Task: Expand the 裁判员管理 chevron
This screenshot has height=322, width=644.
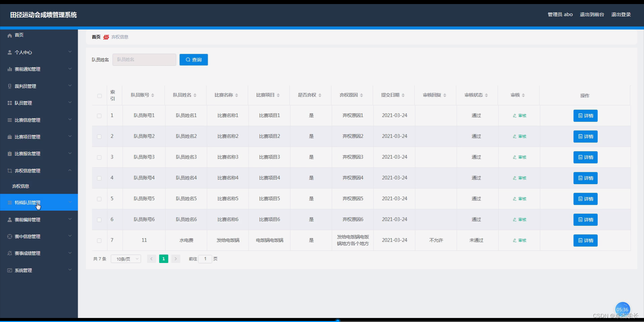Action: (x=70, y=86)
